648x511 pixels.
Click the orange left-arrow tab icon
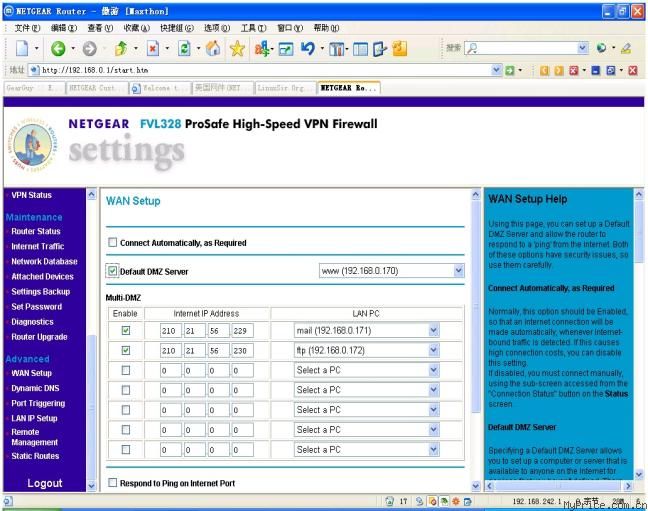point(545,70)
